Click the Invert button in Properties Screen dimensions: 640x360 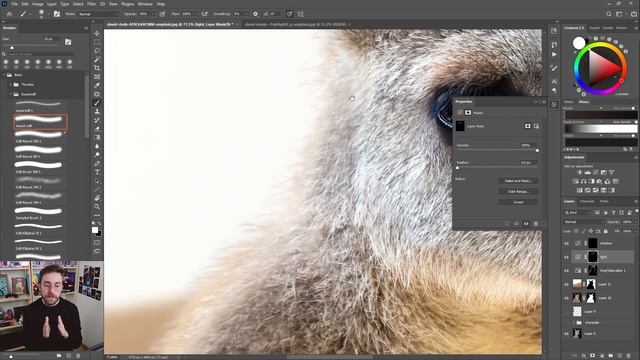pos(518,202)
